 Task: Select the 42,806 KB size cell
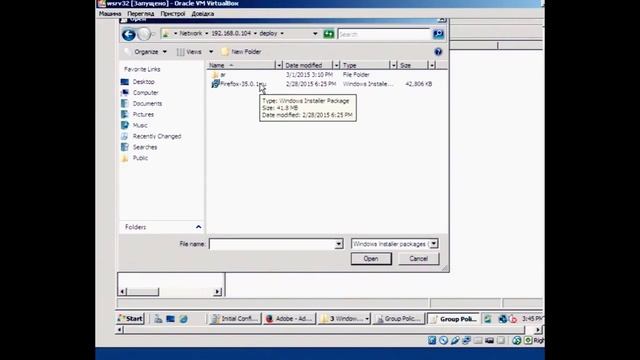419,84
